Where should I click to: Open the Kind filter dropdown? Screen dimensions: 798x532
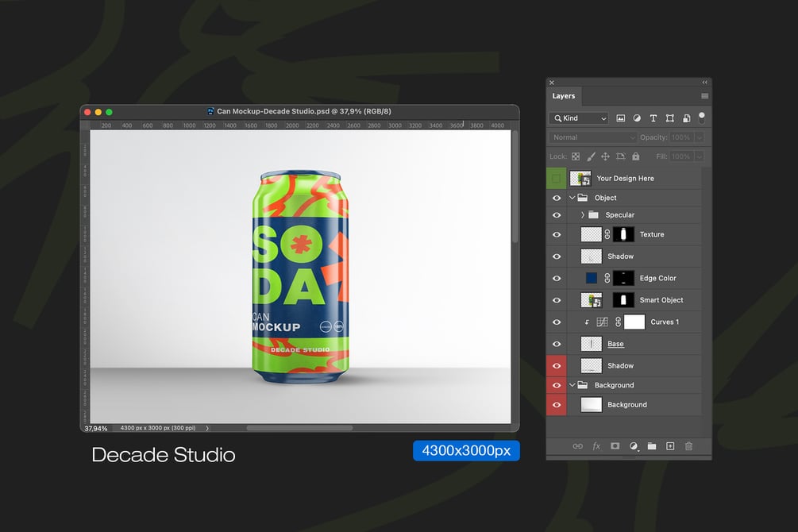[x=579, y=118]
